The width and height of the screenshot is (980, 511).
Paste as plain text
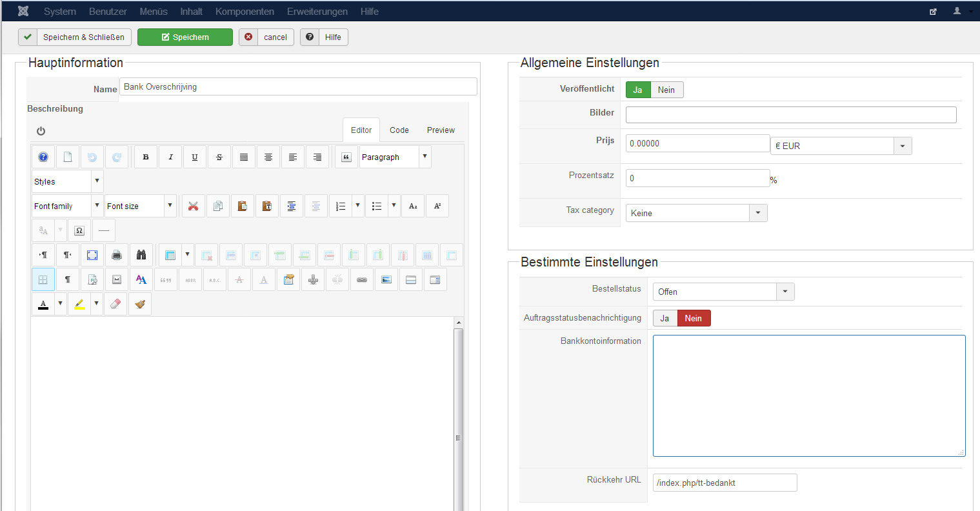[266, 206]
